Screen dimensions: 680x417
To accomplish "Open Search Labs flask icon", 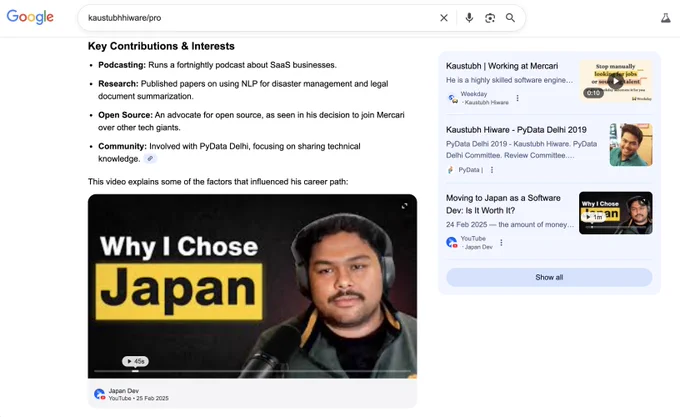I will click(665, 18).
